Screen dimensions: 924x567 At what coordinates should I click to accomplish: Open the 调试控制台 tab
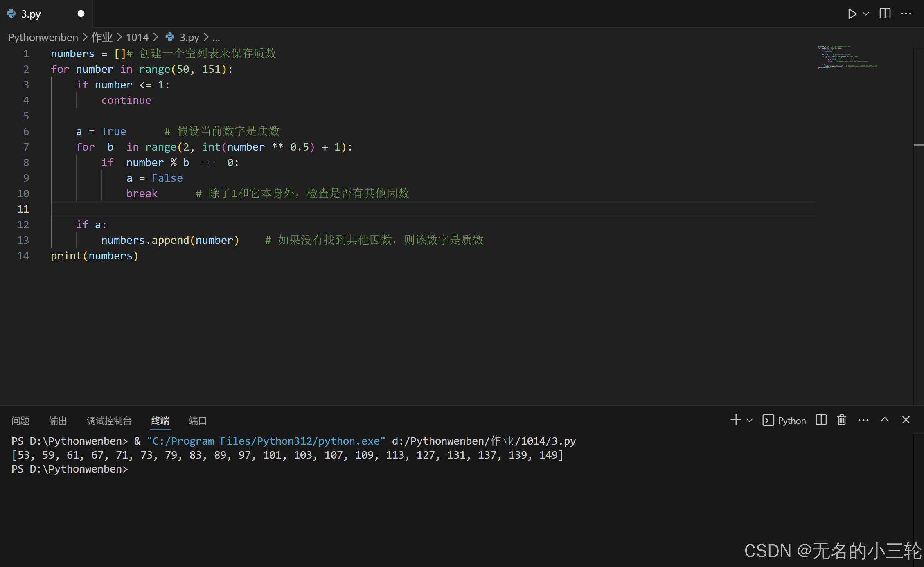pyautogui.click(x=109, y=421)
